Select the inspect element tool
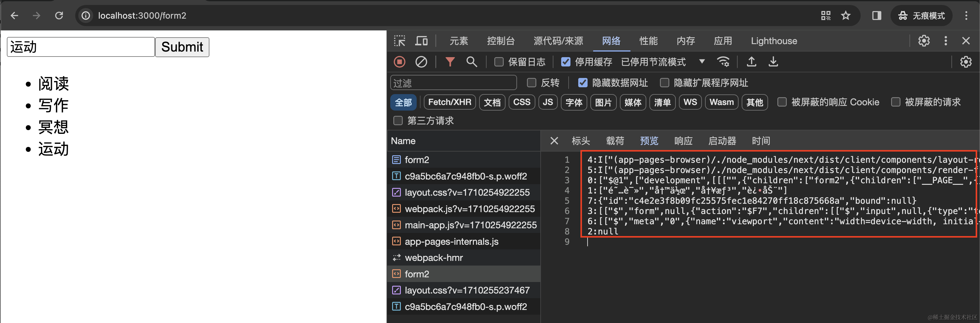Image resolution: width=980 pixels, height=323 pixels. [399, 41]
